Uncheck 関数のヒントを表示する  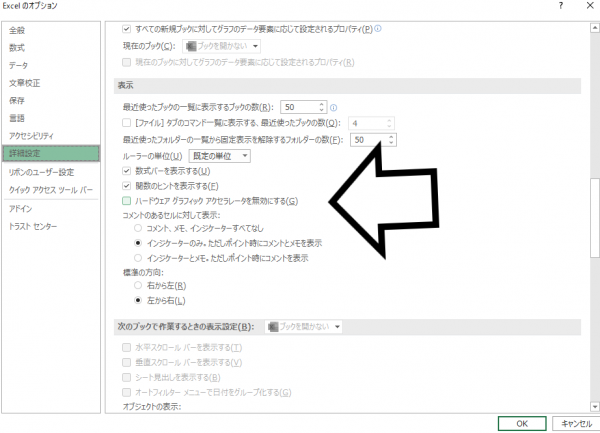tap(126, 186)
